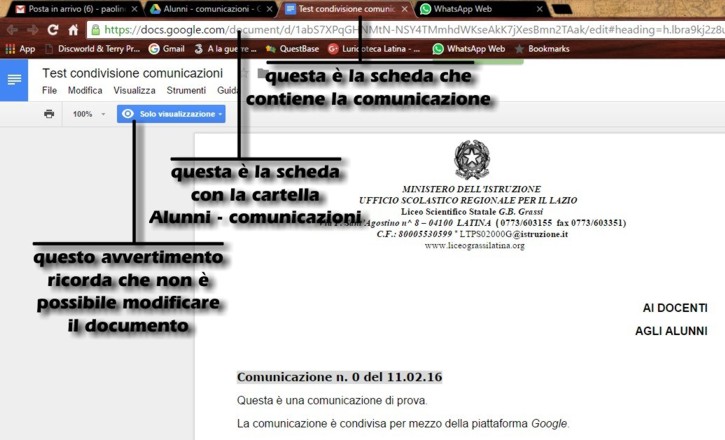Open the Discworld & Terry Pr... bookmark
The height and width of the screenshot is (440, 725).
click(x=92, y=49)
